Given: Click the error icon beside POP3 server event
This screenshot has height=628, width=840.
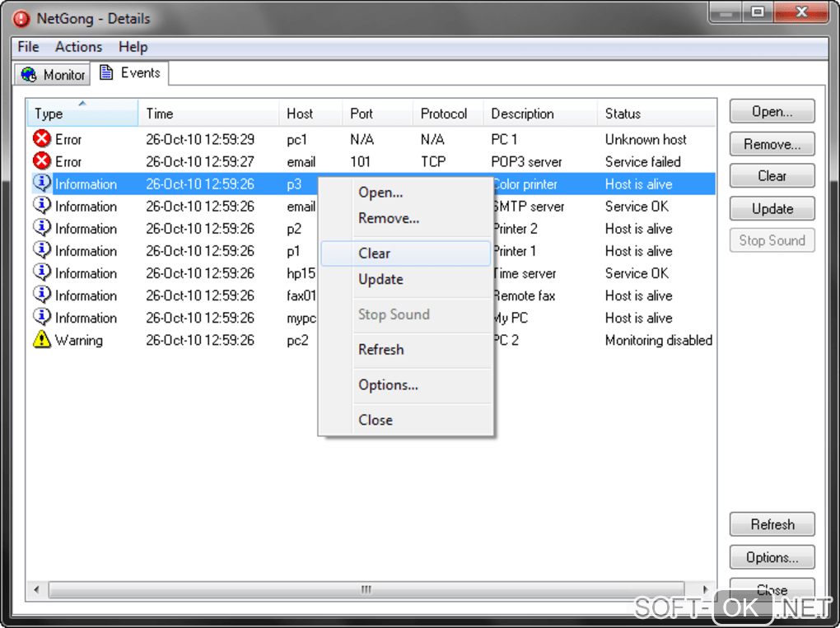Looking at the screenshot, I should [42, 160].
